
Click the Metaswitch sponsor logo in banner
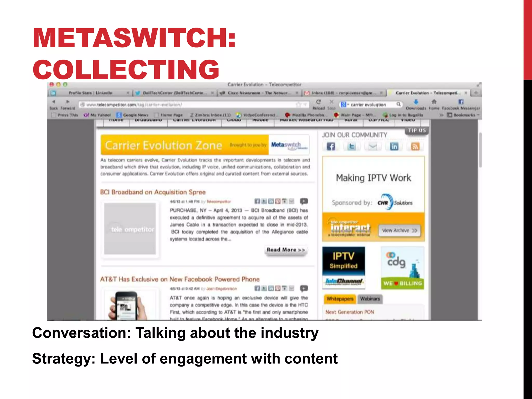(x=289, y=145)
